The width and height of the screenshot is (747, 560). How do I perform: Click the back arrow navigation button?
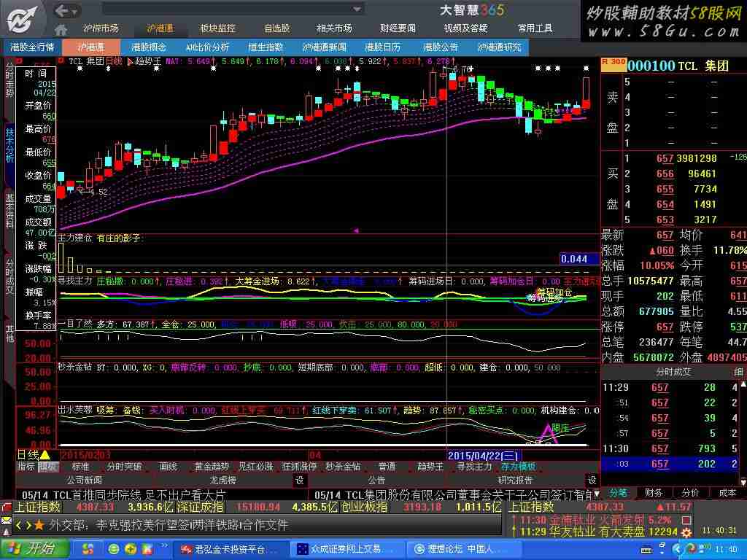pyautogui.click(x=61, y=10)
